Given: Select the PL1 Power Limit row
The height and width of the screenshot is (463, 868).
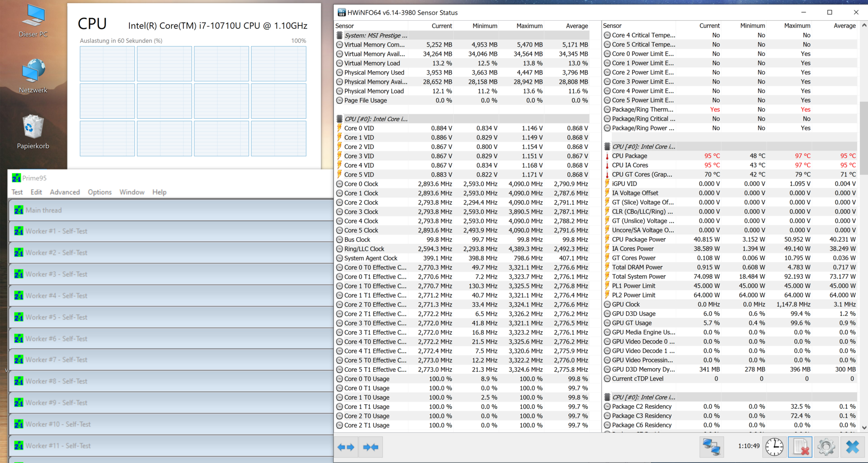Looking at the screenshot, I should point(730,286).
